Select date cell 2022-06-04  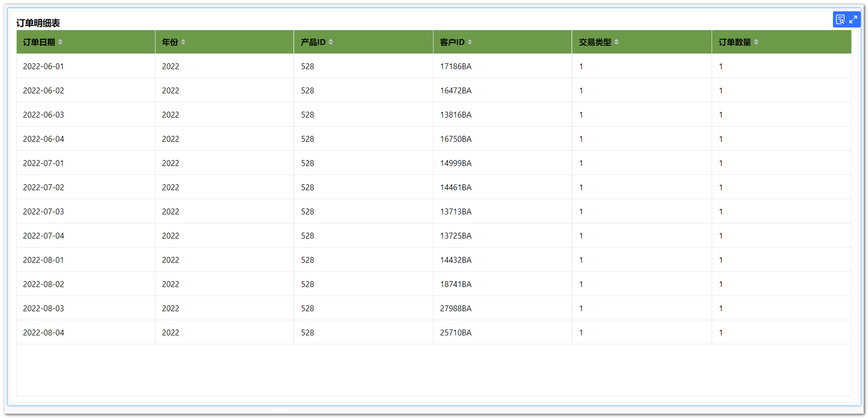coord(43,139)
